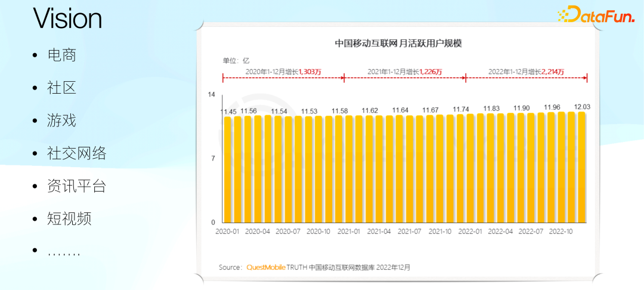Viewport: 644px width, 290px height.
Task: Click the 2022-01 axis label
Action: coord(470,232)
